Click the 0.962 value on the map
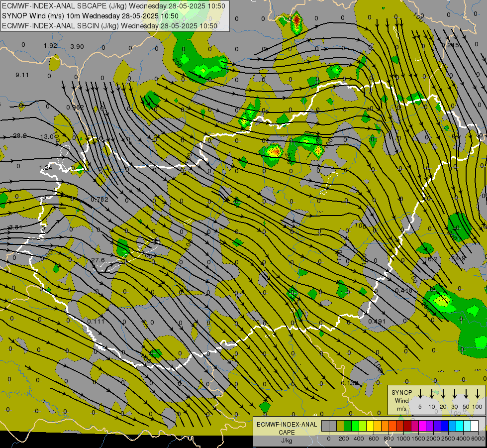The image size is (487, 448). (75, 108)
